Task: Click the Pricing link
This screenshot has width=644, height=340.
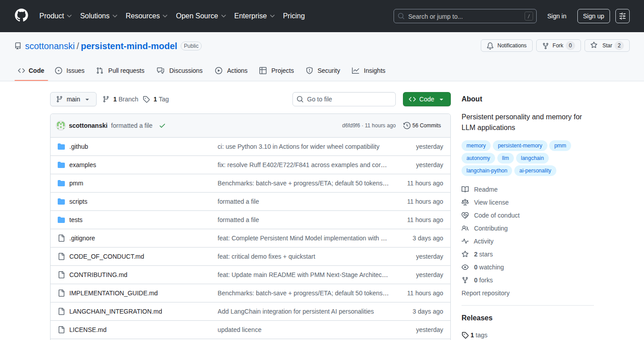Action: [294, 16]
